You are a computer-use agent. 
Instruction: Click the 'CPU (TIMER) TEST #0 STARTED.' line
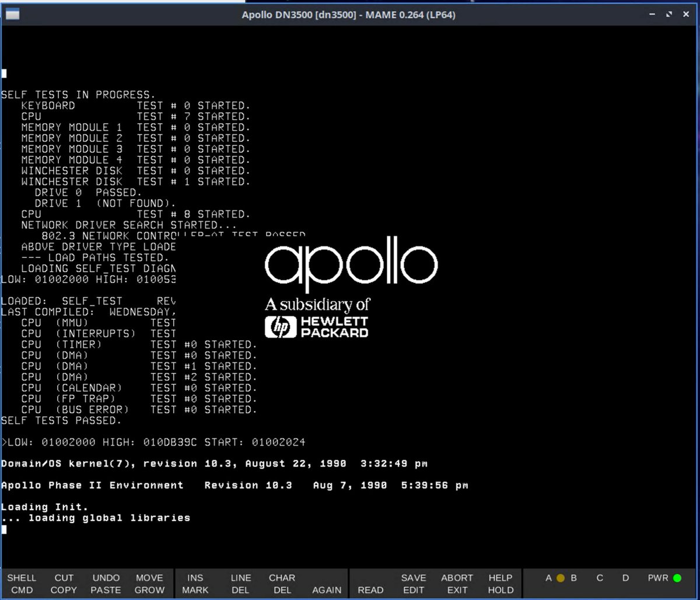(139, 344)
